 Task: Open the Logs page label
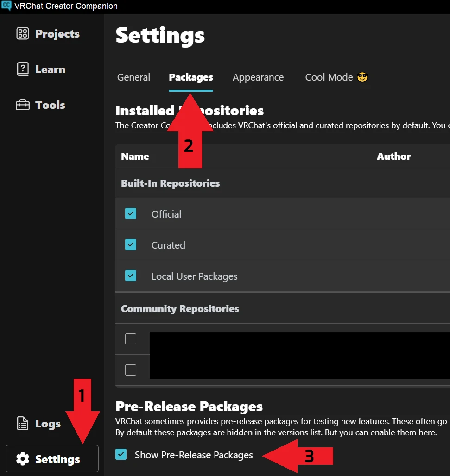pyautogui.click(x=48, y=424)
